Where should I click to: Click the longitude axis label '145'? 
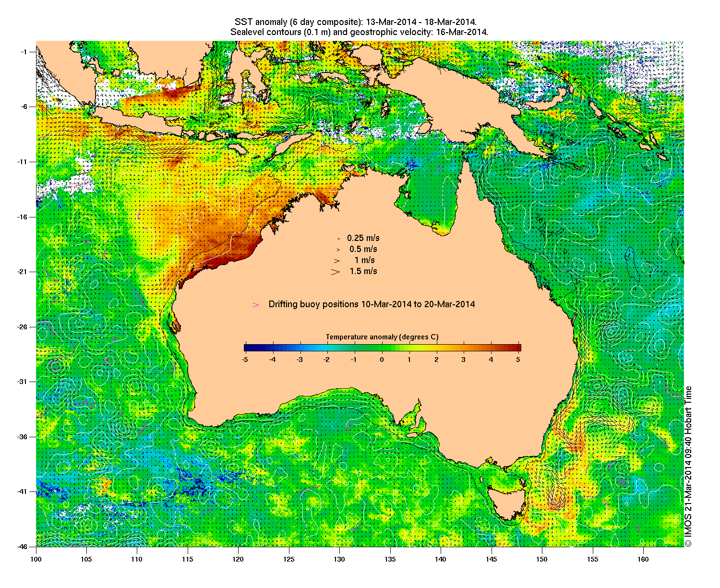[492, 559]
